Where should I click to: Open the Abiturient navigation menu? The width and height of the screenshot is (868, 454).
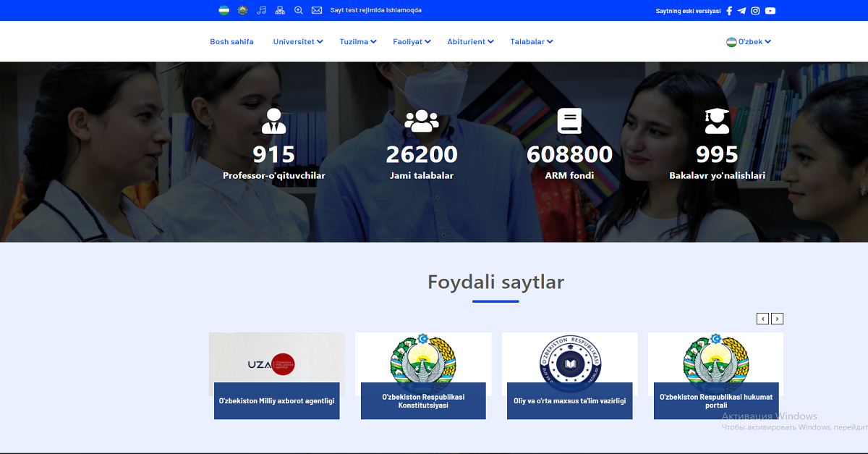pyautogui.click(x=470, y=41)
